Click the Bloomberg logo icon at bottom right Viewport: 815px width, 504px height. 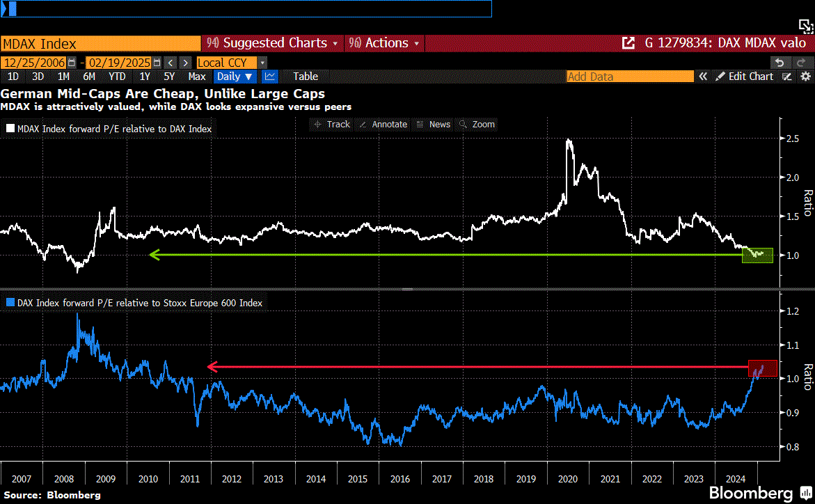(x=806, y=493)
